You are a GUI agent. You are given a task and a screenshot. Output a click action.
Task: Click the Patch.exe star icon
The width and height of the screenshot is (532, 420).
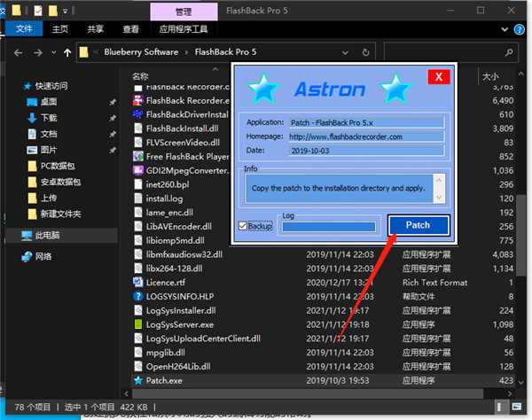[137, 380]
